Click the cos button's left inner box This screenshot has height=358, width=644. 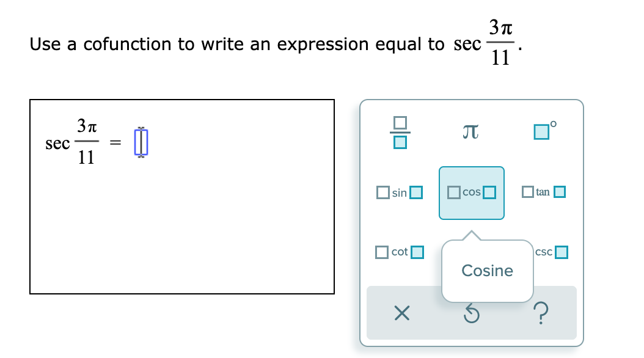(x=453, y=192)
